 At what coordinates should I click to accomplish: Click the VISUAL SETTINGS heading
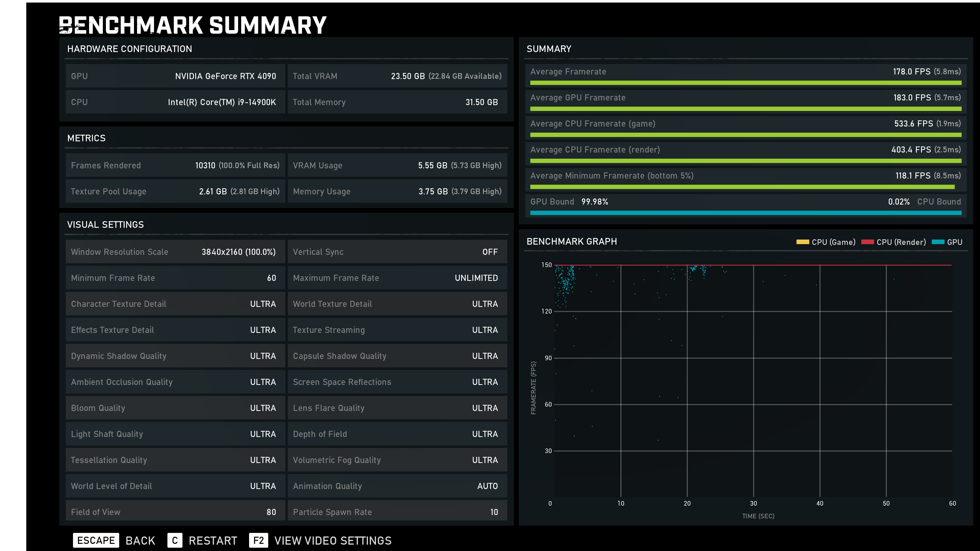(x=105, y=225)
